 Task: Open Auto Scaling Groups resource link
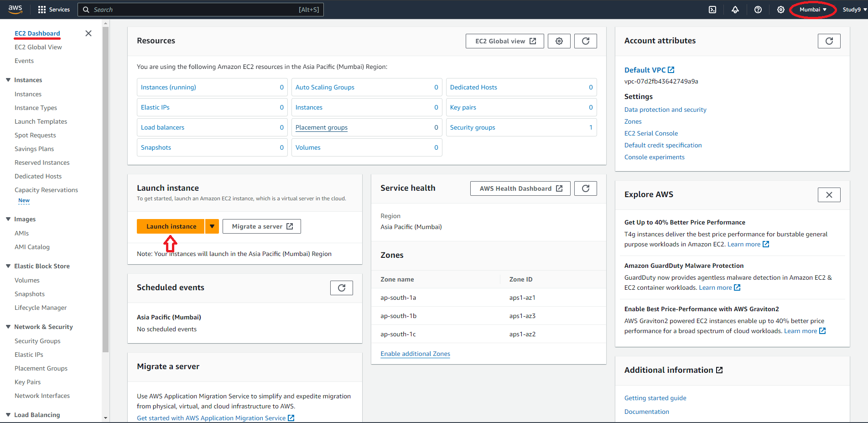click(325, 87)
